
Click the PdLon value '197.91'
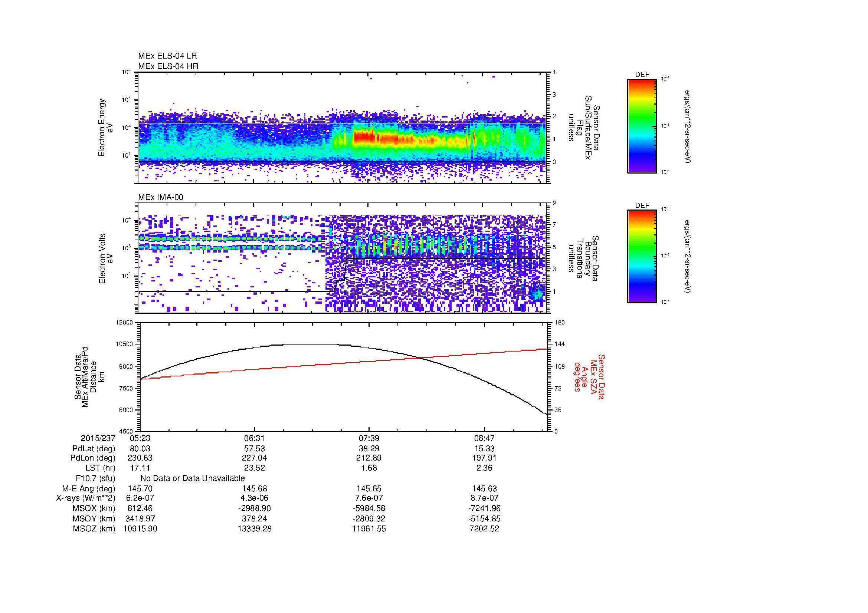pos(484,458)
